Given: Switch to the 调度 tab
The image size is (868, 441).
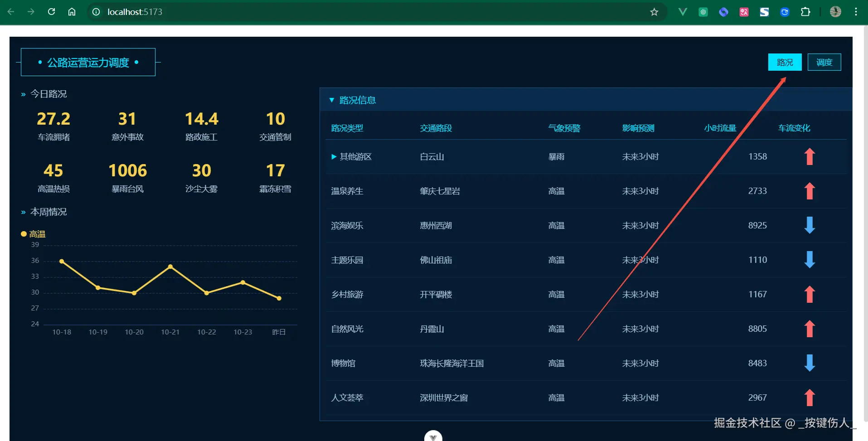Looking at the screenshot, I should tap(824, 62).
